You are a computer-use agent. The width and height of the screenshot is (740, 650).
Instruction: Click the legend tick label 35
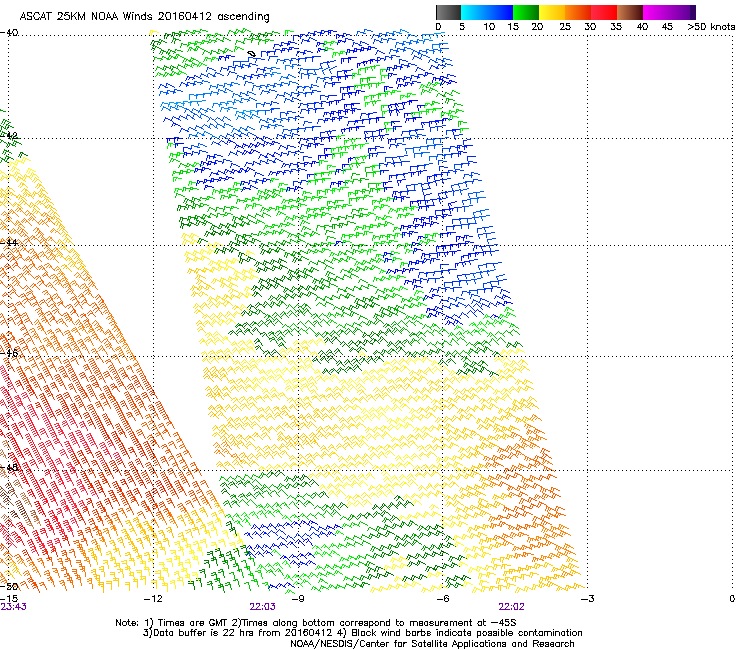616,27
